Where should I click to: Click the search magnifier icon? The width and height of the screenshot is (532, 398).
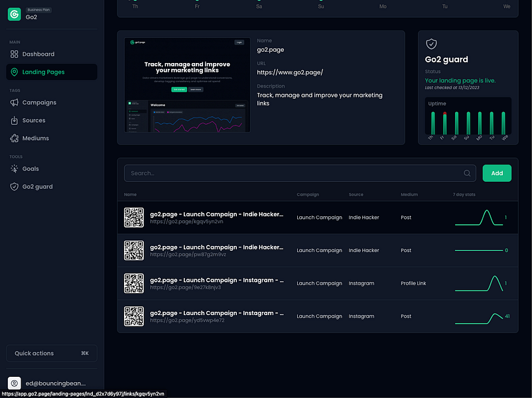point(467,173)
